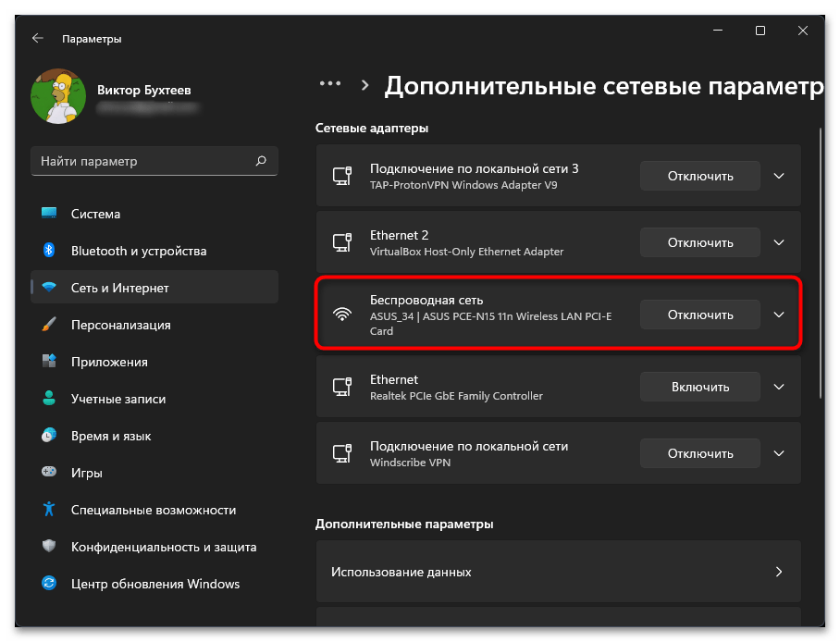Click the vertical scrollbar thumb
Viewport: 840px width, 642px height.
tap(821, 263)
